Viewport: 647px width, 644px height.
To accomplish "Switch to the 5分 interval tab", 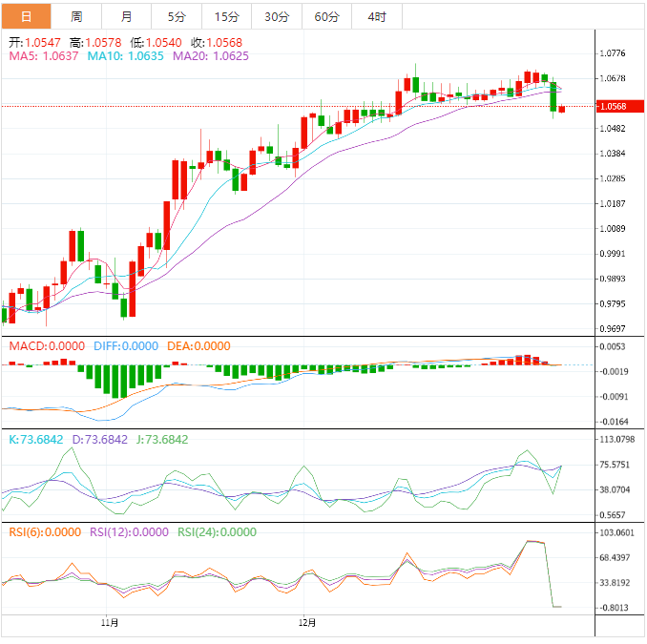I will [177, 17].
